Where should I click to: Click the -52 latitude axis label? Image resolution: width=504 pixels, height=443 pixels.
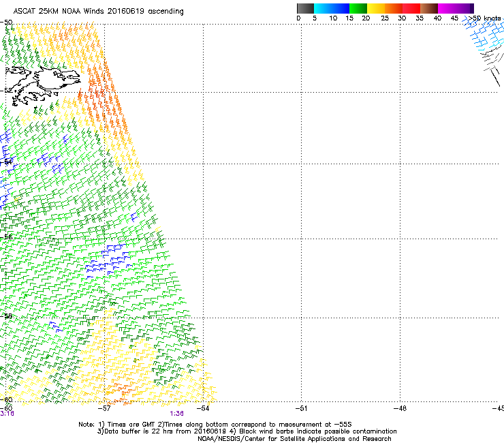[6, 91]
